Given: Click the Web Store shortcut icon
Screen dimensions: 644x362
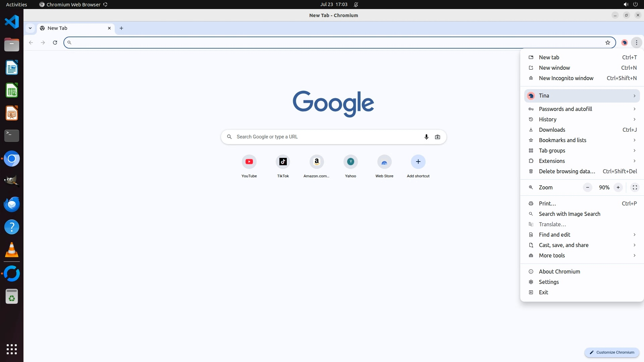Looking at the screenshot, I should point(384,162).
